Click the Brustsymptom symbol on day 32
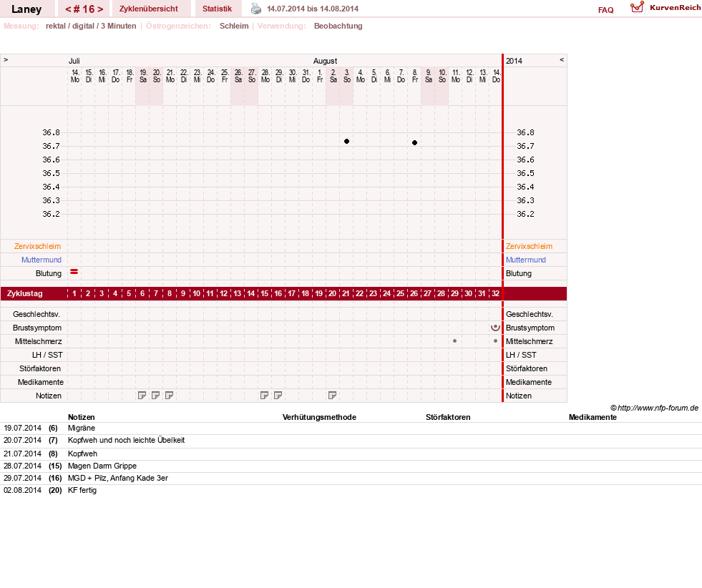Image resolution: width=702 pixels, height=588 pixels. pyautogui.click(x=495, y=328)
